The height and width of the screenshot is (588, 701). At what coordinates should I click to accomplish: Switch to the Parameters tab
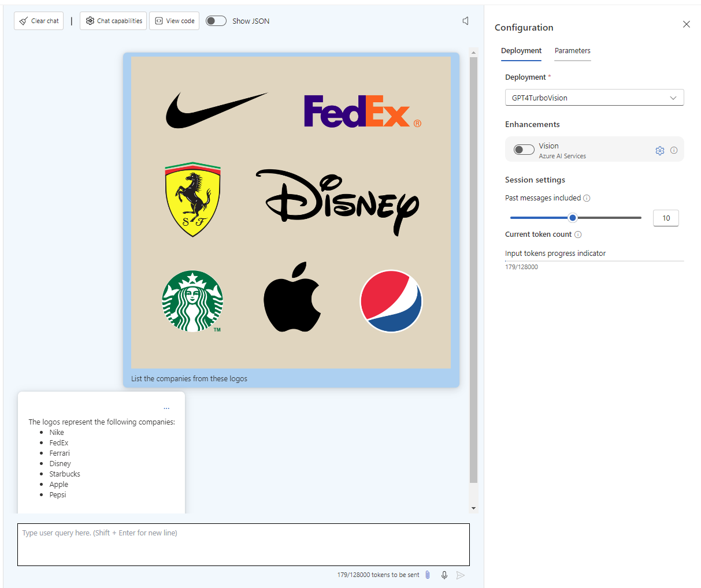(x=572, y=51)
